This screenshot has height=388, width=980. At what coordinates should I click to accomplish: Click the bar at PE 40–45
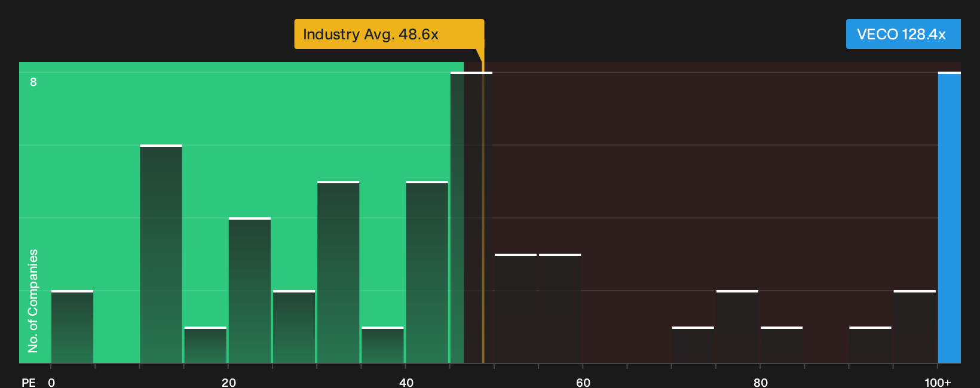click(427, 272)
